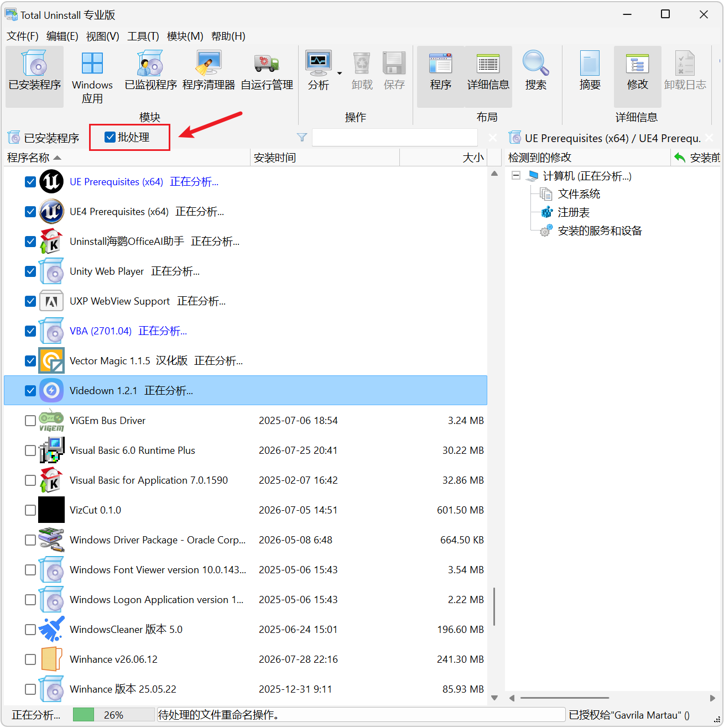
Task: Open the 文件(F) menu
Action: [23, 36]
